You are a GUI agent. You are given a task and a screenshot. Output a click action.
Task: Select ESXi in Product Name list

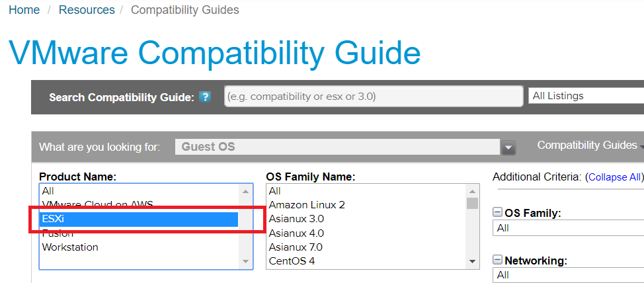[138, 219]
